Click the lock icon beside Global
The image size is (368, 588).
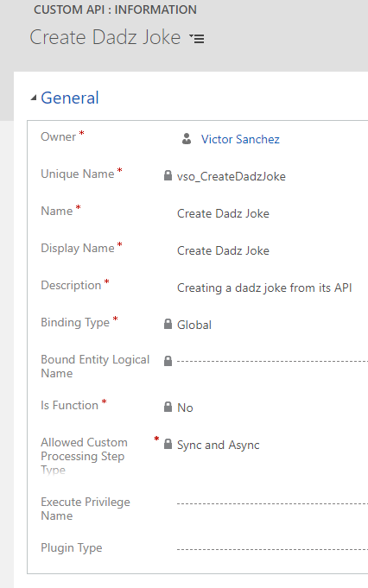[x=168, y=324]
